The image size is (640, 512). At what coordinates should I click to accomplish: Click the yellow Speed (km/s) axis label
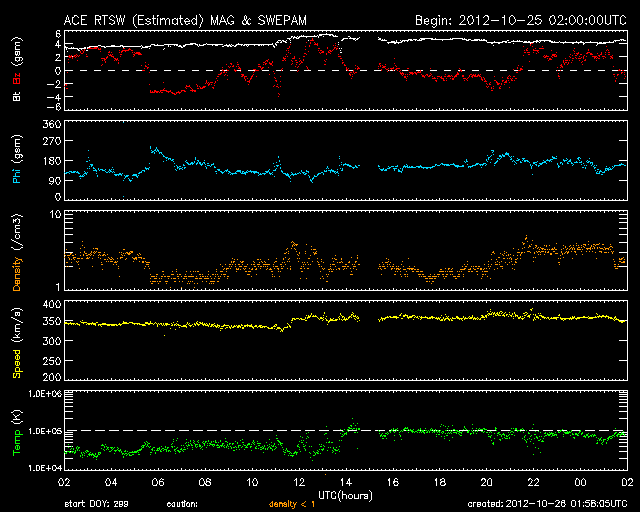coord(17,343)
